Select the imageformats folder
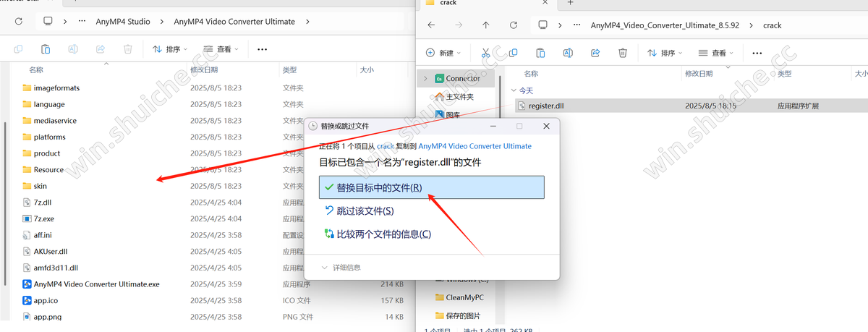This screenshot has width=868, height=332. pos(56,88)
